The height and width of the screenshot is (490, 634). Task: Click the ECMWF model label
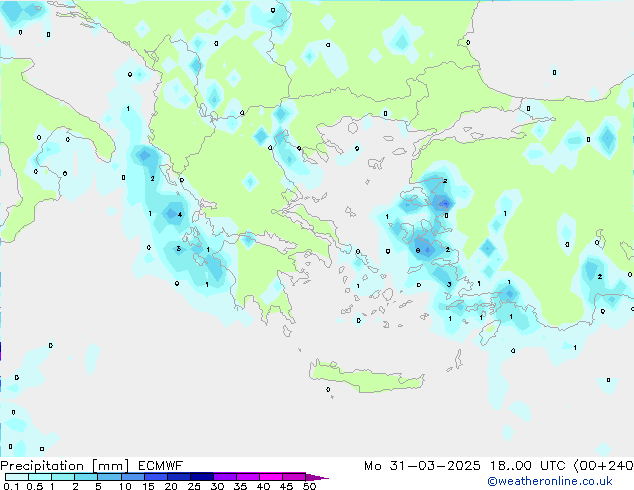click(161, 466)
